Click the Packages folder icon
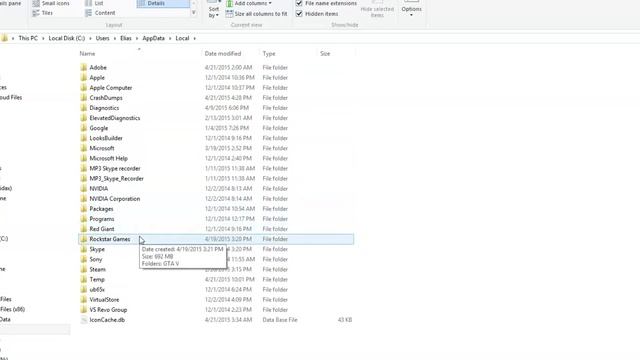This screenshot has height=360, width=640. [x=84, y=209]
